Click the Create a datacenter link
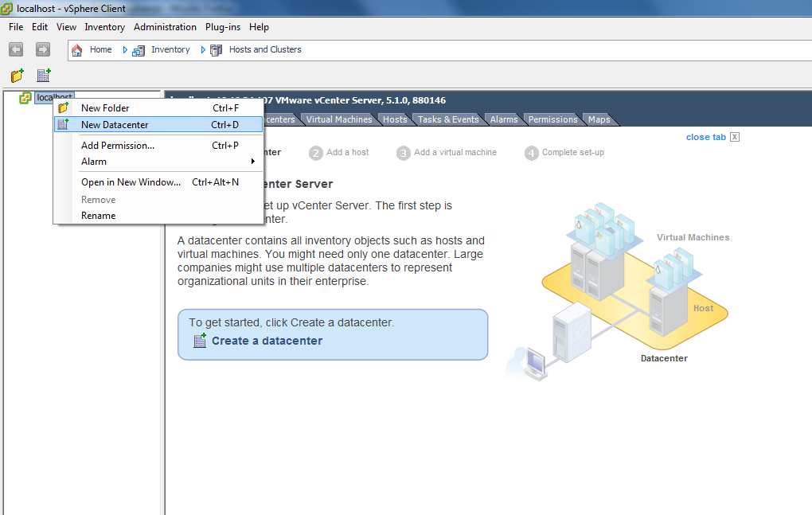Viewport: 812px width, 515px height. (x=267, y=341)
